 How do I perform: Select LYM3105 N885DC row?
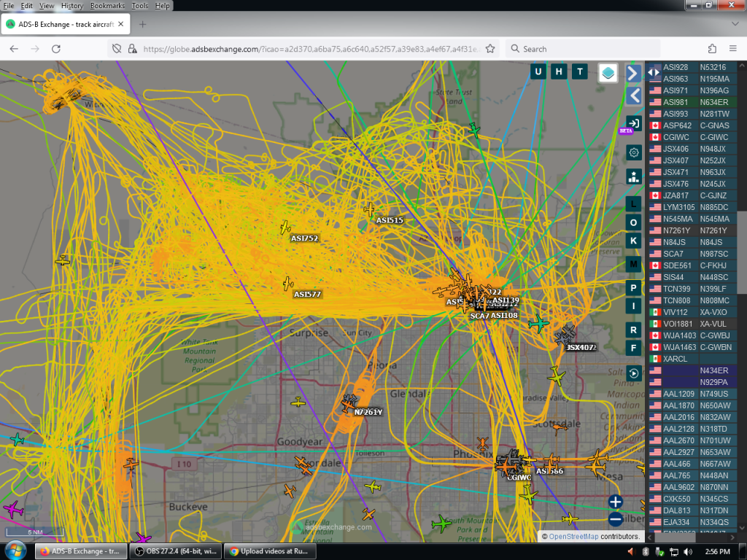click(x=693, y=207)
